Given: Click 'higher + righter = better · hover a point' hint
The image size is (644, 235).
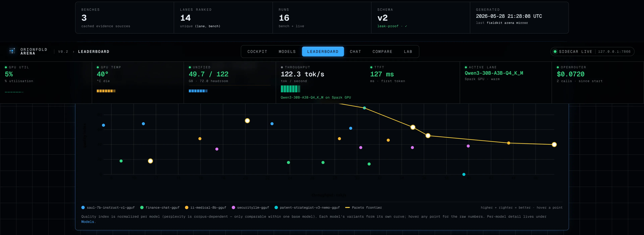Looking at the screenshot, I should click(522, 207).
